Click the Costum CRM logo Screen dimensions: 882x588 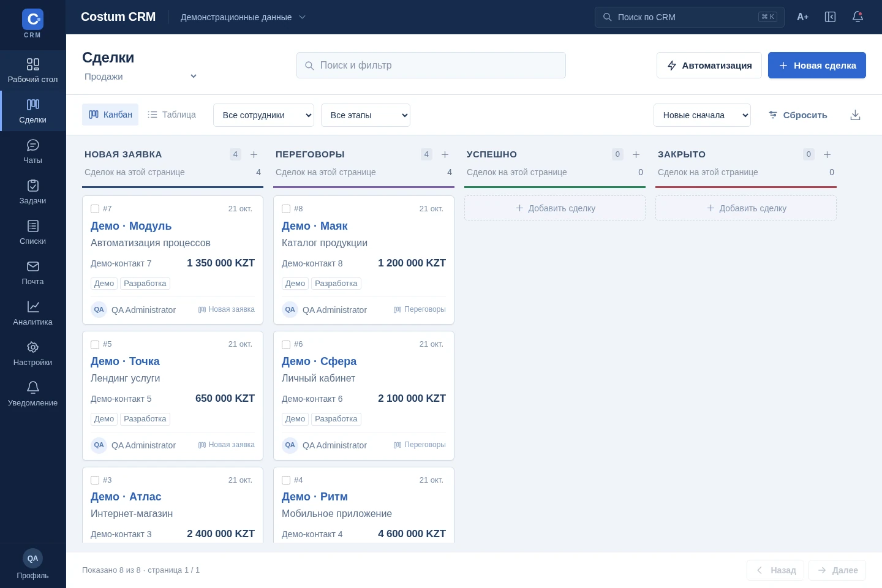point(32,20)
